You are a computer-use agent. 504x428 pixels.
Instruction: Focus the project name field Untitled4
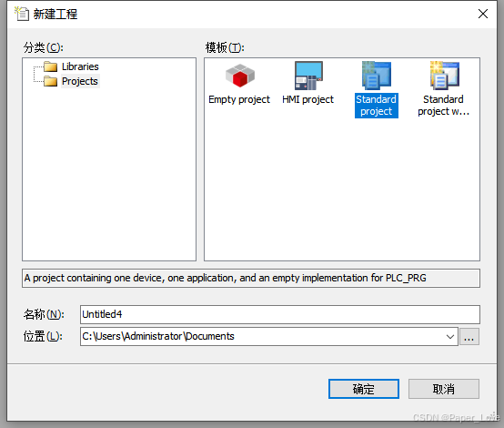coord(280,314)
